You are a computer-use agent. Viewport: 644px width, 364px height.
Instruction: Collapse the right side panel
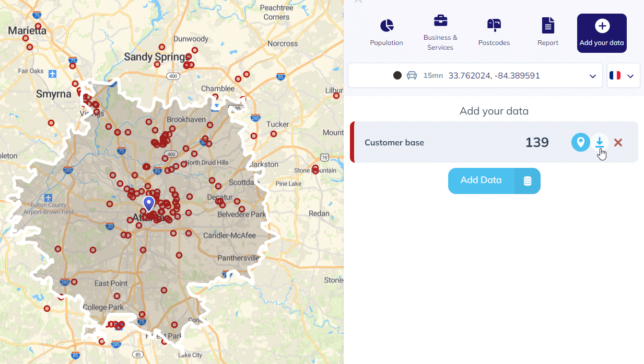pos(358,3)
